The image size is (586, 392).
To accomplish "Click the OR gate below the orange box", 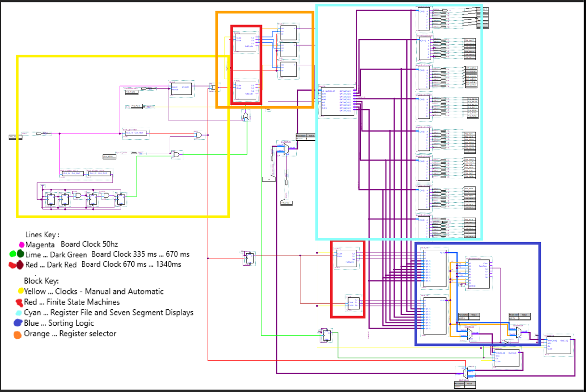I will pos(246,116).
